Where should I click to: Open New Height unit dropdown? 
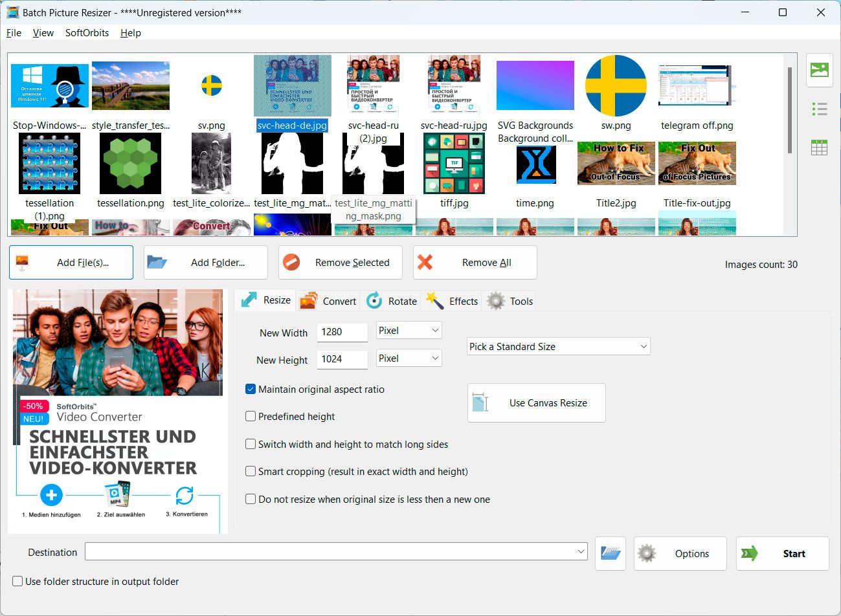tap(409, 358)
